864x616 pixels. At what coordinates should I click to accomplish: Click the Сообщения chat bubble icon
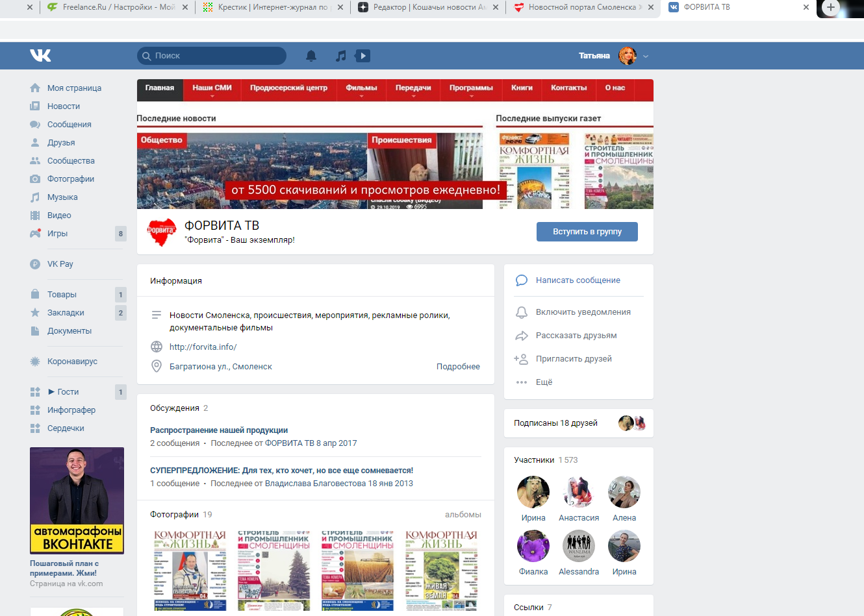point(35,124)
